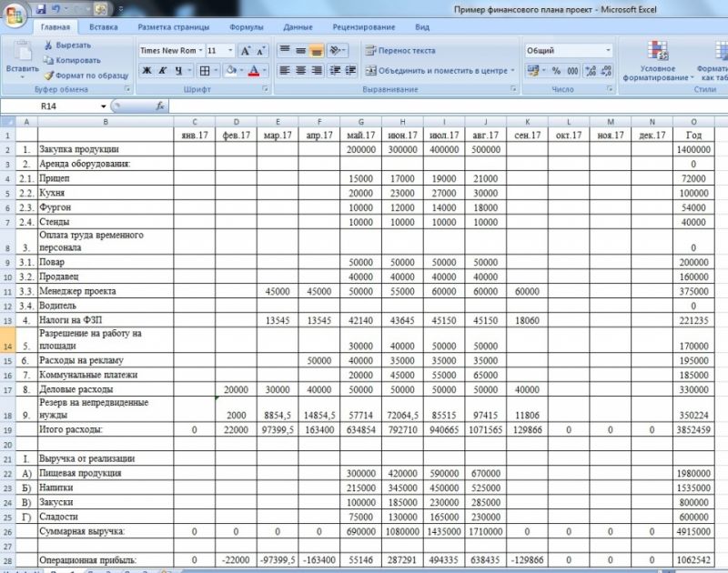Open the Times New Roman font dropdown
This screenshot has height=573, width=728.
click(x=171, y=51)
